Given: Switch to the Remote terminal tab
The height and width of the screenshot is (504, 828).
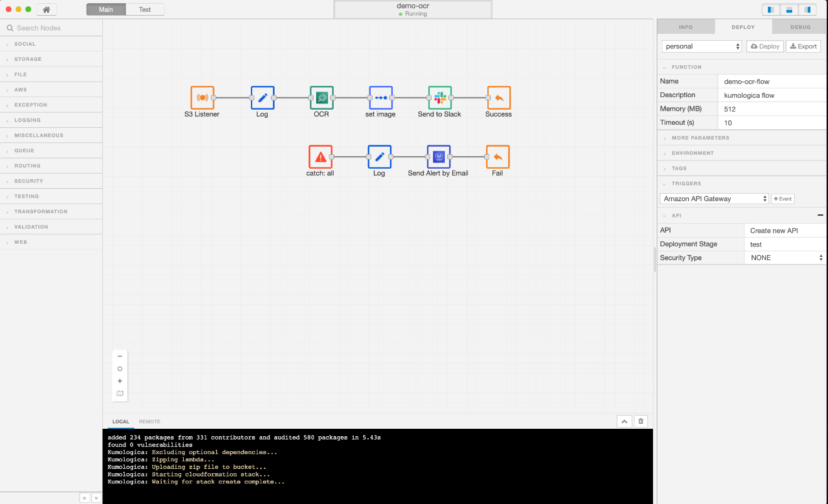Looking at the screenshot, I should (149, 422).
